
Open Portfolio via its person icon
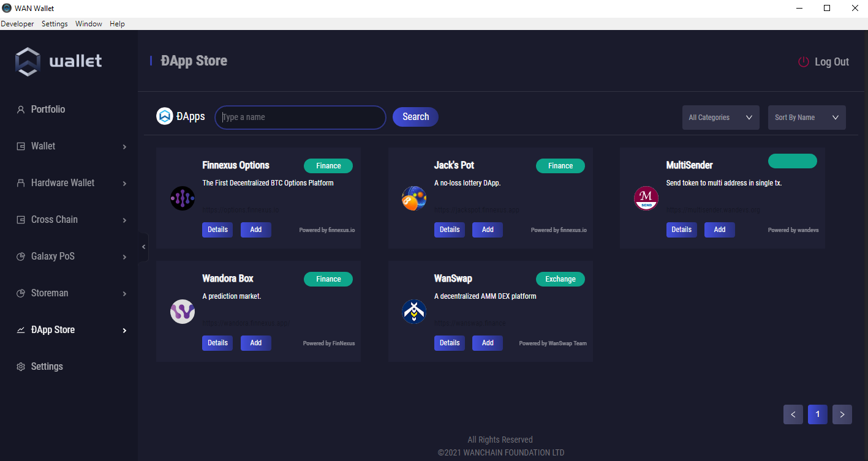(20, 110)
